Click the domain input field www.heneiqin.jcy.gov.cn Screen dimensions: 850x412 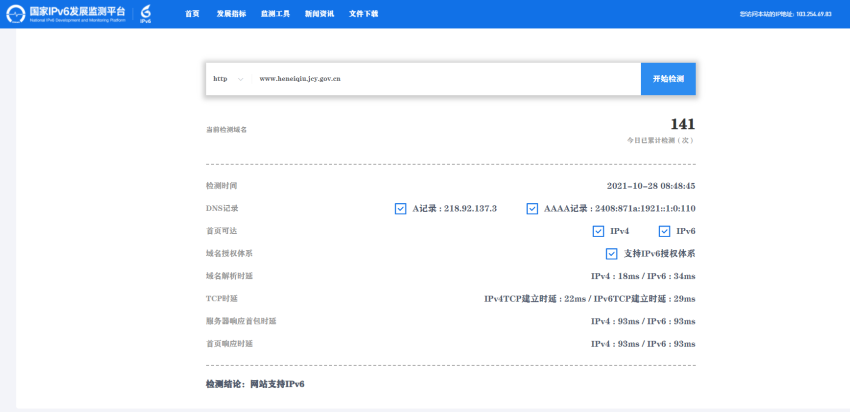coord(446,79)
